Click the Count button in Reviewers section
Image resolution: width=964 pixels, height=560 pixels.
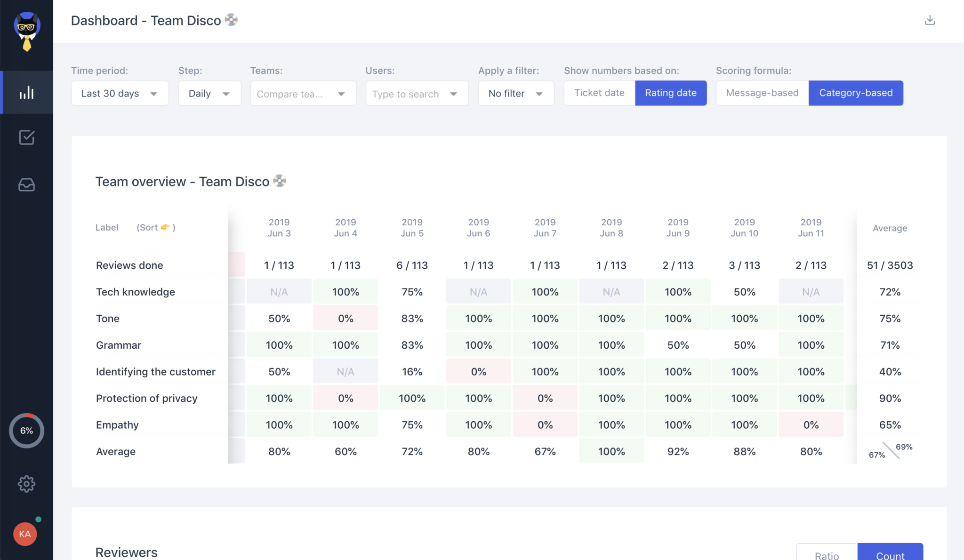click(x=890, y=554)
